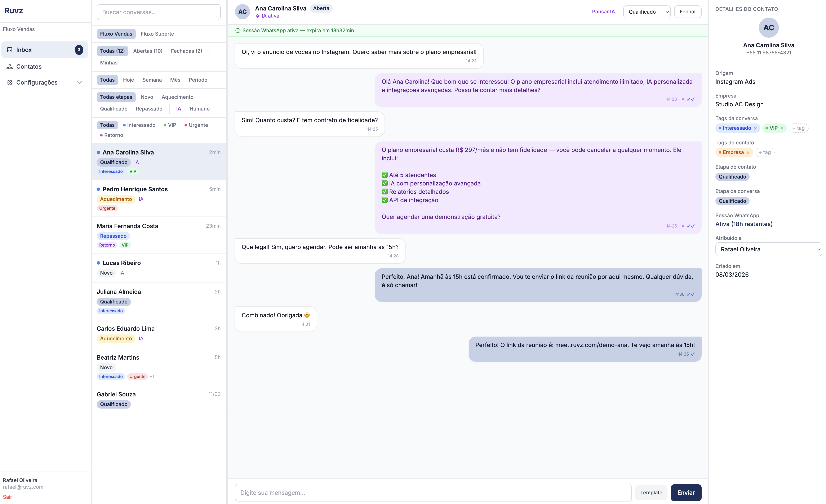Image resolution: width=826 pixels, height=504 pixels.
Task: Remove the VIP conversation tag
Action: tap(782, 128)
